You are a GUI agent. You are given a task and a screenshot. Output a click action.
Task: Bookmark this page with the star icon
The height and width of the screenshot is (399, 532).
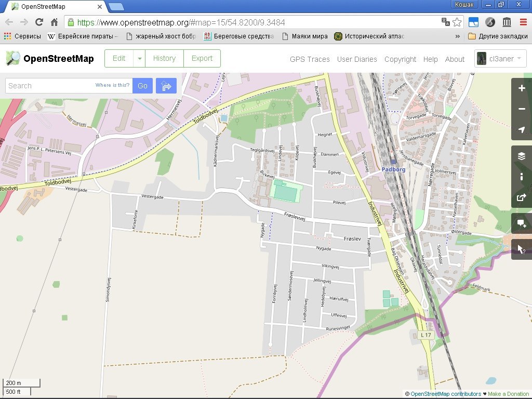tap(457, 22)
